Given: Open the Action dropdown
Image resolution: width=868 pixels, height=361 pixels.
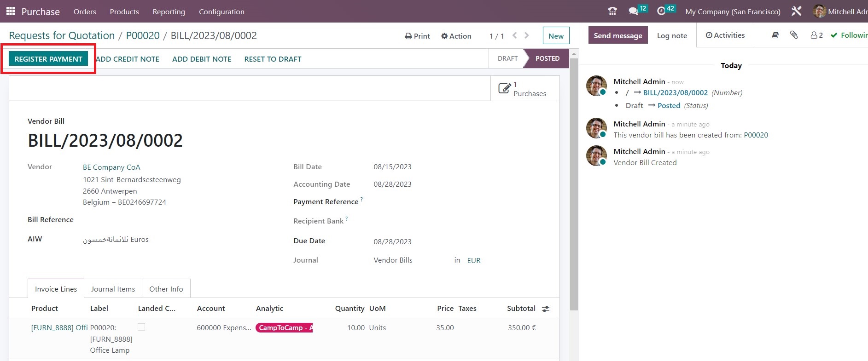Looking at the screenshot, I should [x=456, y=36].
